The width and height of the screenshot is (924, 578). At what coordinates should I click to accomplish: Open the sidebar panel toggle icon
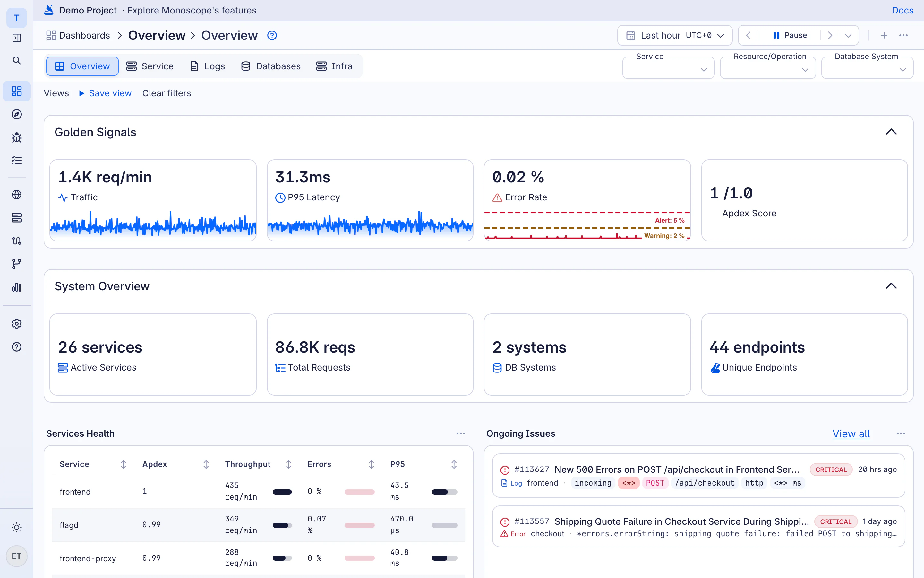pos(16,38)
